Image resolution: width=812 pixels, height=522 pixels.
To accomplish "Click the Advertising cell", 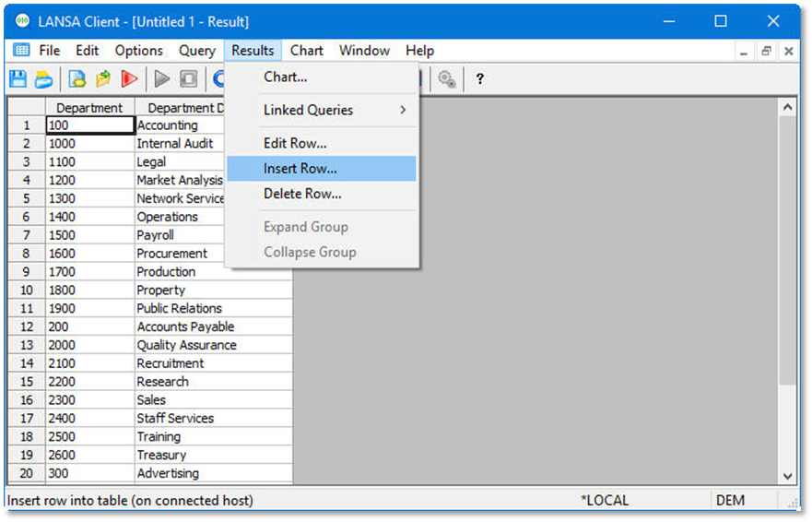I will pyautogui.click(x=213, y=473).
